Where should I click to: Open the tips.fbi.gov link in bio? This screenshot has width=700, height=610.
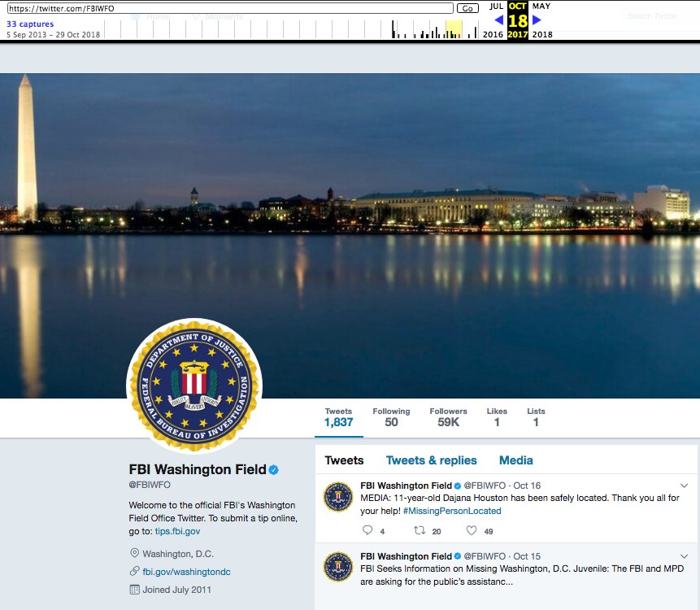(177, 531)
